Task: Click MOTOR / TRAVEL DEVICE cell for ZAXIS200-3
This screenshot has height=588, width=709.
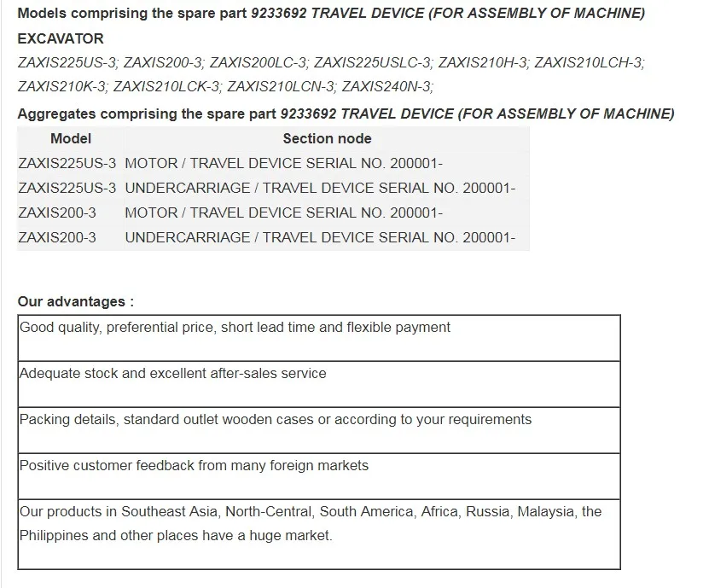Action: (x=283, y=212)
